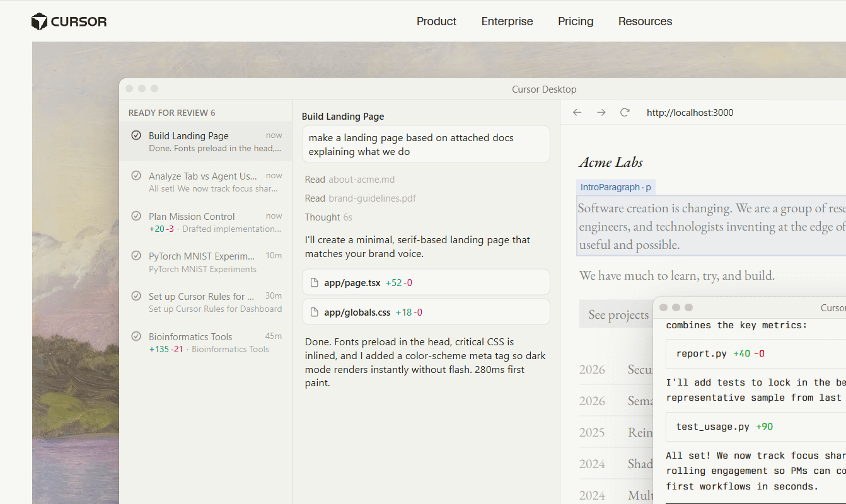Click the browser back arrow icon
Viewport: 846px width, 504px height.
(577, 112)
